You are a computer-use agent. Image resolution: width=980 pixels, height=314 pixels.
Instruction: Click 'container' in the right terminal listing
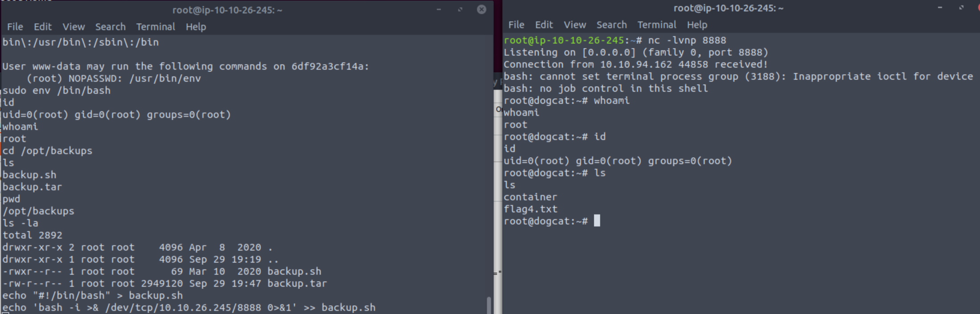click(530, 197)
